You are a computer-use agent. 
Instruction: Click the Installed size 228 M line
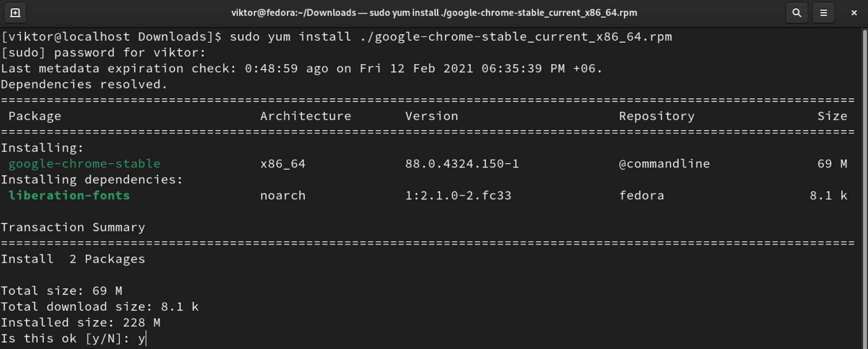click(81, 323)
